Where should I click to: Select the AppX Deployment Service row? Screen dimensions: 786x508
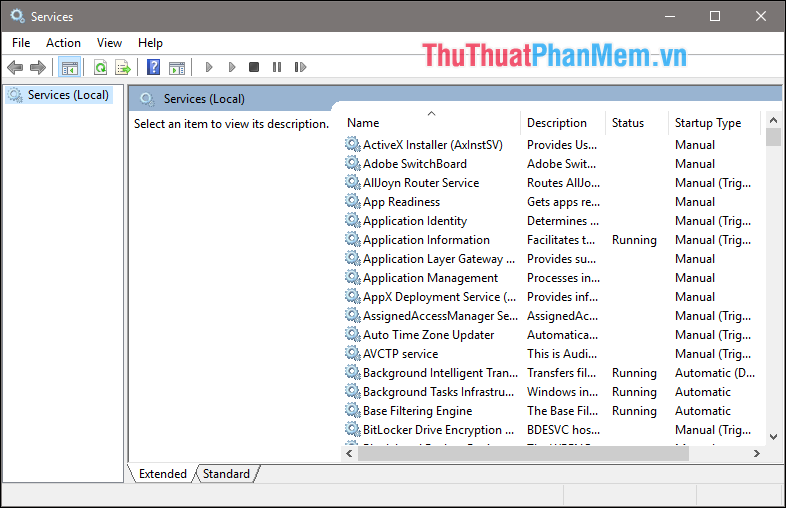551,297
